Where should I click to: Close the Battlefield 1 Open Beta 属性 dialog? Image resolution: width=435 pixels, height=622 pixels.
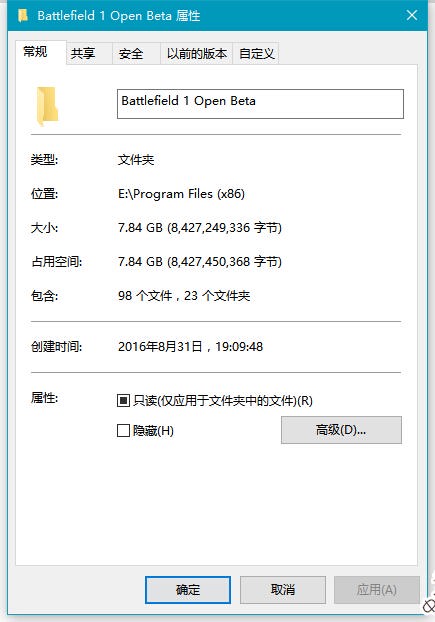click(412, 15)
